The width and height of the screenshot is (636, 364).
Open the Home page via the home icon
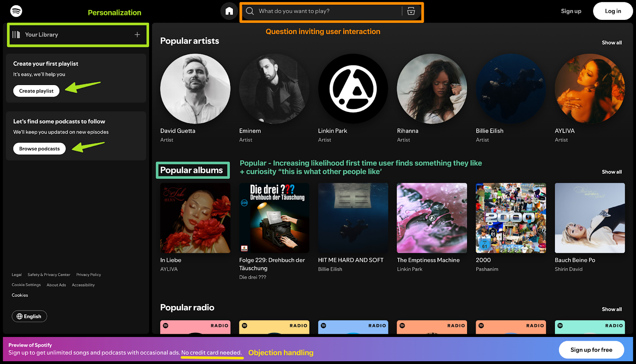[x=229, y=11]
